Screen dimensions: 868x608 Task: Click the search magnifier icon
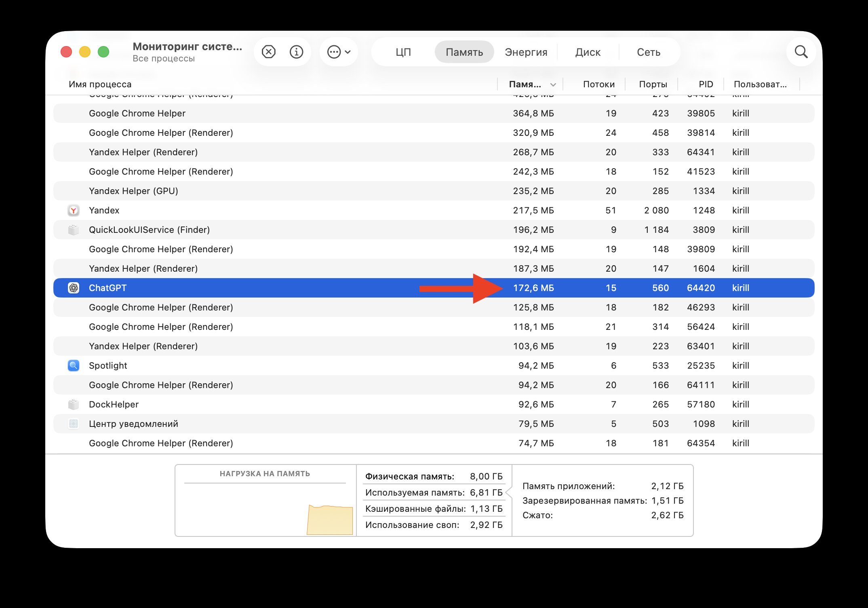pyautogui.click(x=801, y=52)
